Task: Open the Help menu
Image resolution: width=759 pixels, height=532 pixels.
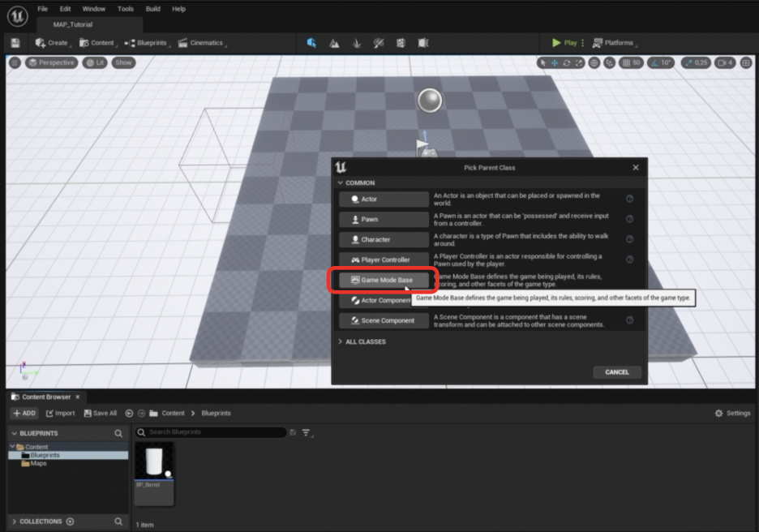Action: tap(178, 9)
